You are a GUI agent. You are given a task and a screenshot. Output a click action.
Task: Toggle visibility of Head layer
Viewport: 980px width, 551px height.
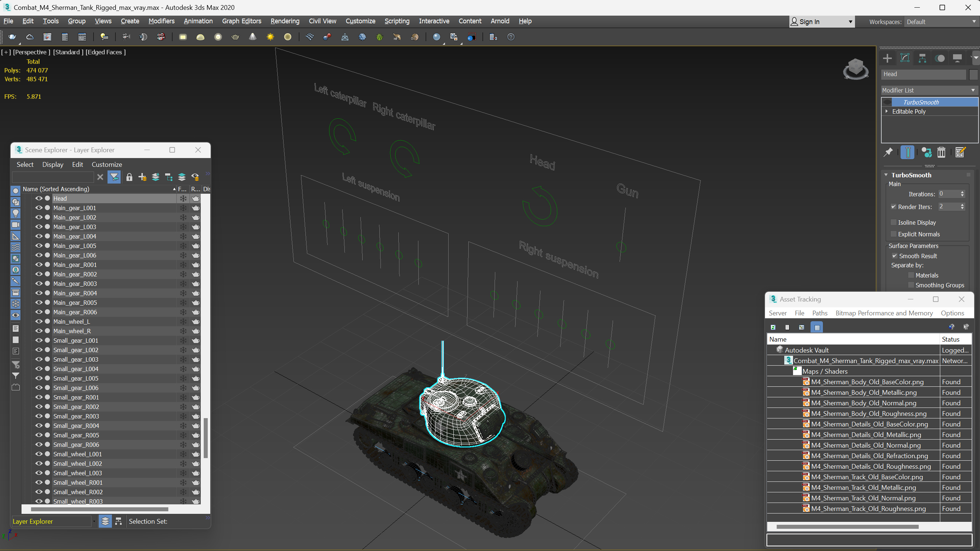pyautogui.click(x=38, y=198)
